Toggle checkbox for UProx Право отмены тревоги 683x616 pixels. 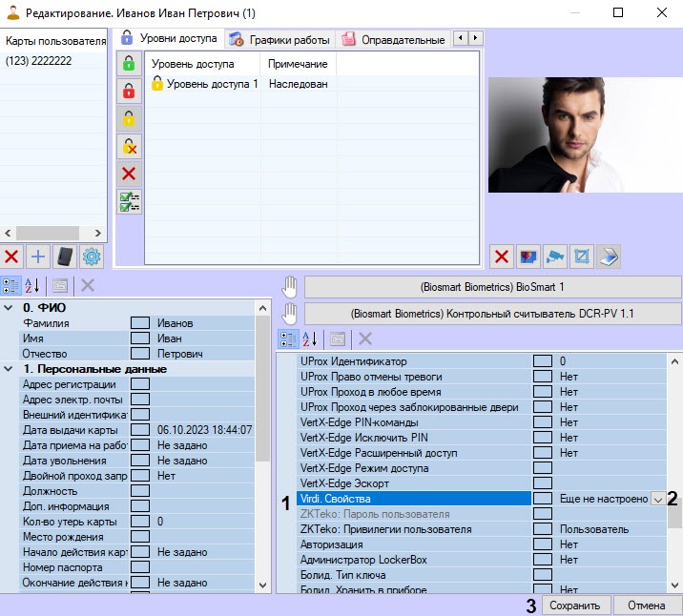pyautogui.click(x=543, y=377)
